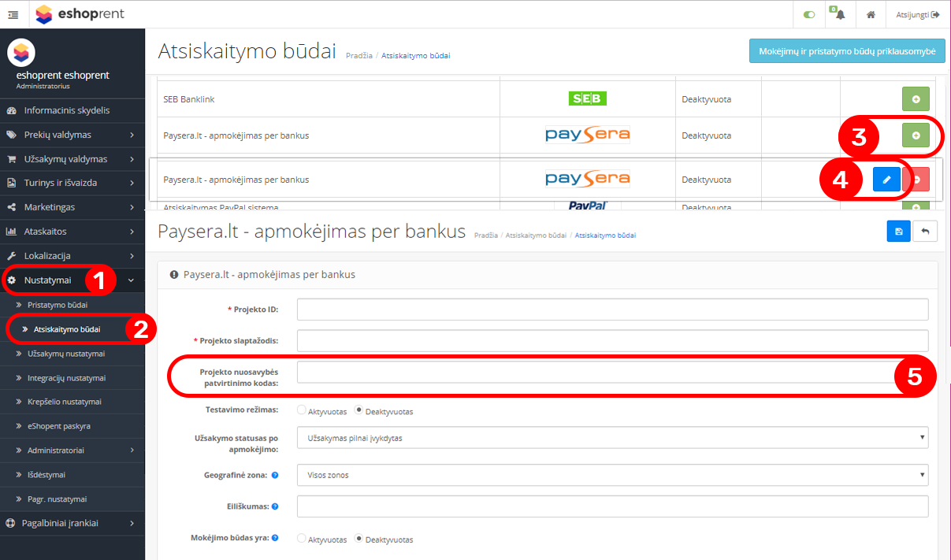Click Pradžia breadcrumb beside top Atsiskaitymo būdai heading
The height and width of the screenshot is (560, 951).
(358, 56)
